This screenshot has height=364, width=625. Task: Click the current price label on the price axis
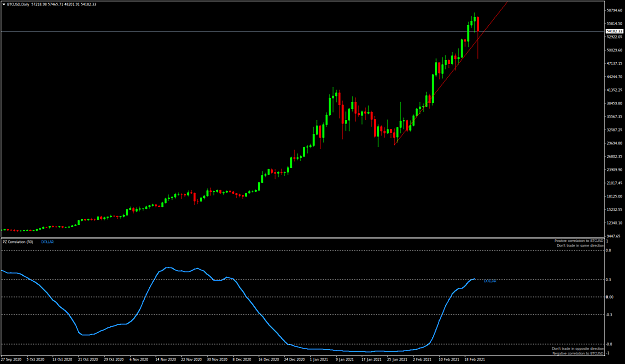614,31
